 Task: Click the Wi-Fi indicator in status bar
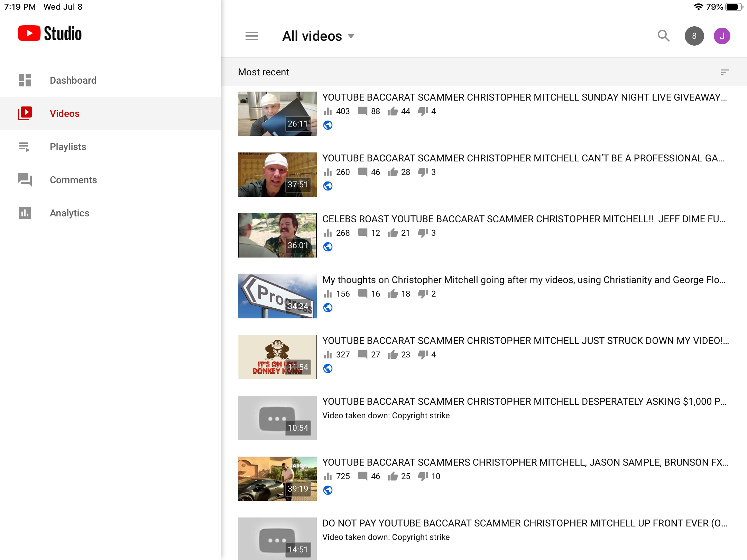pos(699,7)
